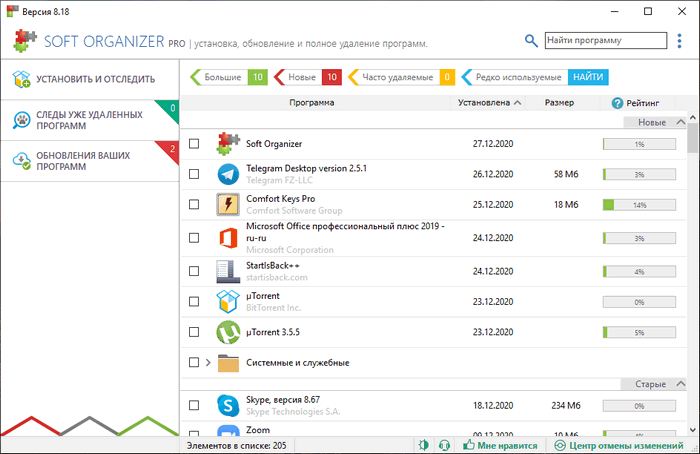The height and width of the screenshot is (454, 700).
Task: Collapse the Новые group
Action: (680, 122)
